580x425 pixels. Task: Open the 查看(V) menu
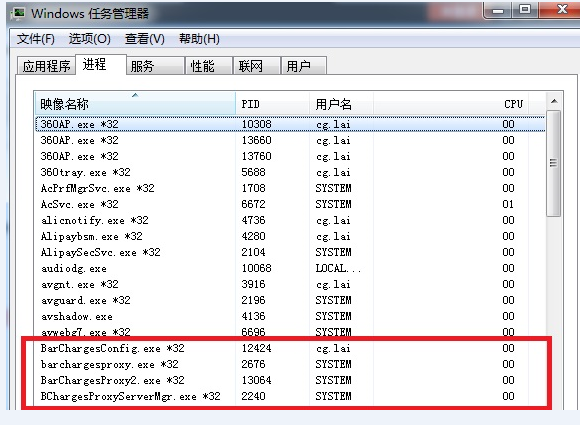click(x=145, y=39)
